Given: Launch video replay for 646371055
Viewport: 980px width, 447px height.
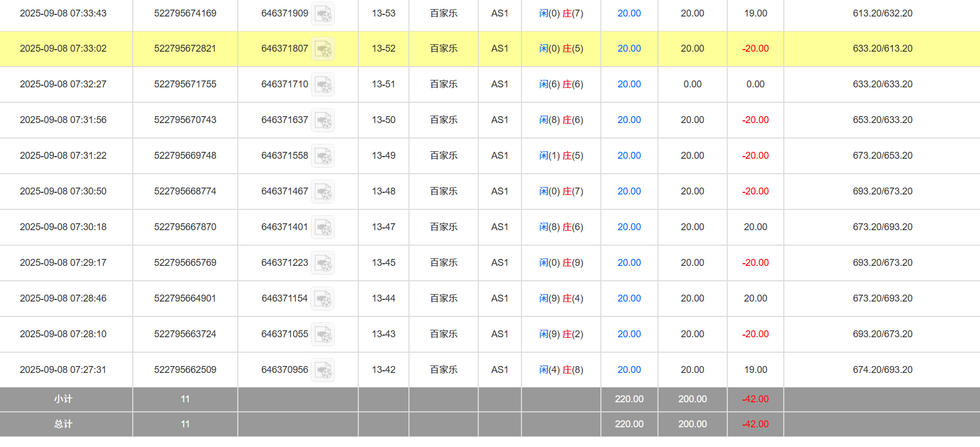Looking at the screenshot, I should point(323,335).
